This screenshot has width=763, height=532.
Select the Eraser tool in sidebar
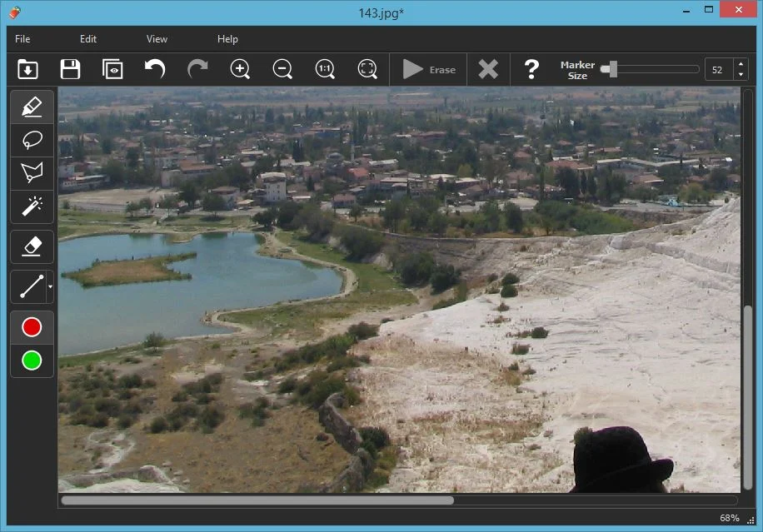point(32,246)
